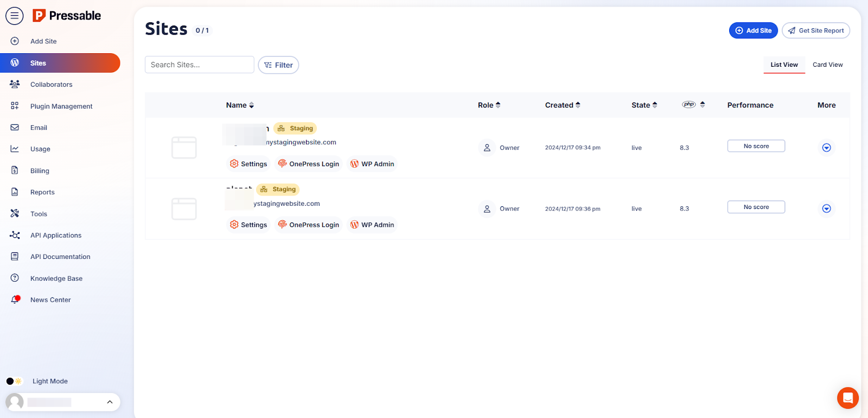The width and height of the screenshot is (868, 418).
Task: Click the API Documentation icon in sidebar
Action: [x=15, y=256]
